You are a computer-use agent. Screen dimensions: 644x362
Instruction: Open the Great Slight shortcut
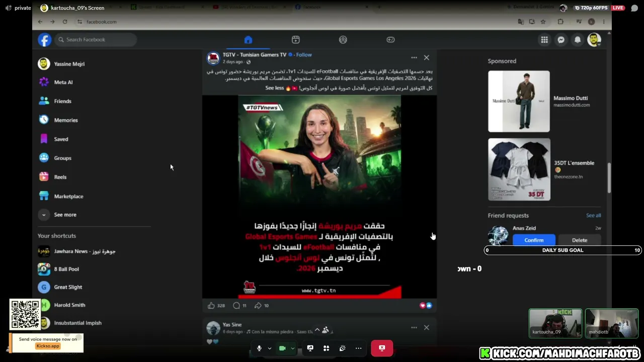(60, 287)
